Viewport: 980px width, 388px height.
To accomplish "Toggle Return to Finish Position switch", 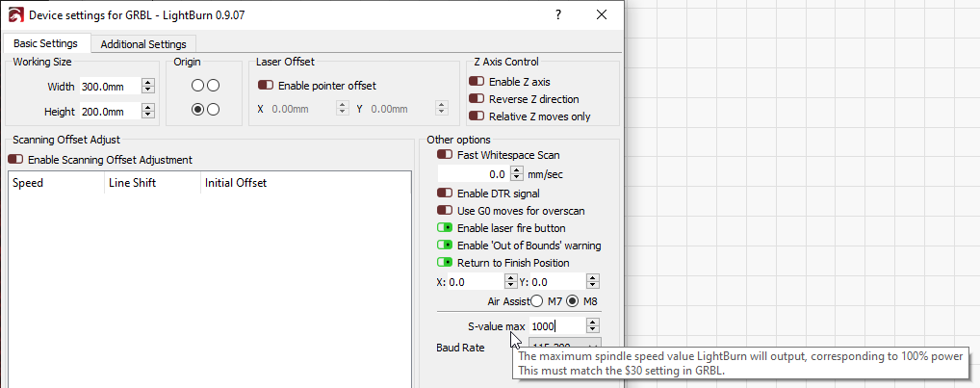I will click(x=445, y=263).
